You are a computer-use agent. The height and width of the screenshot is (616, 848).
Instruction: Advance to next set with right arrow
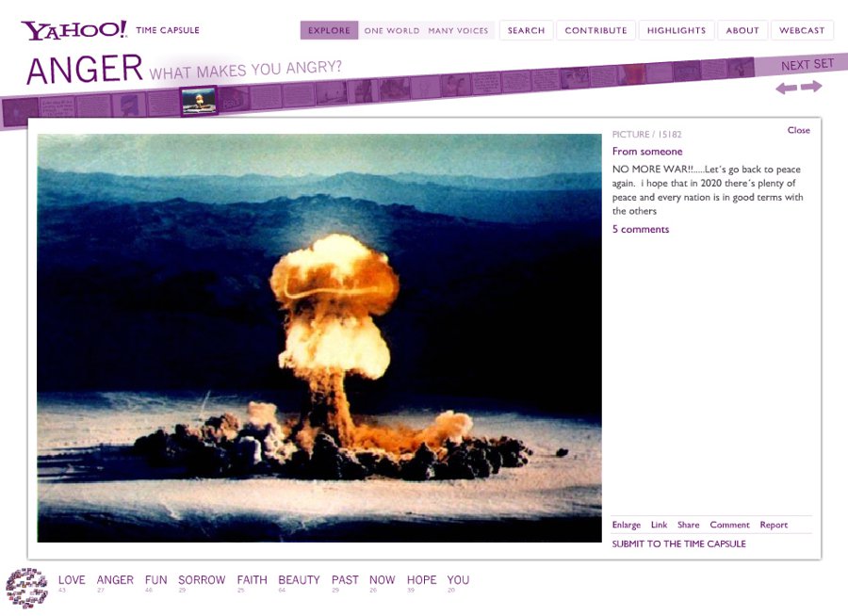pyautogui.click(x=812, y=87)
